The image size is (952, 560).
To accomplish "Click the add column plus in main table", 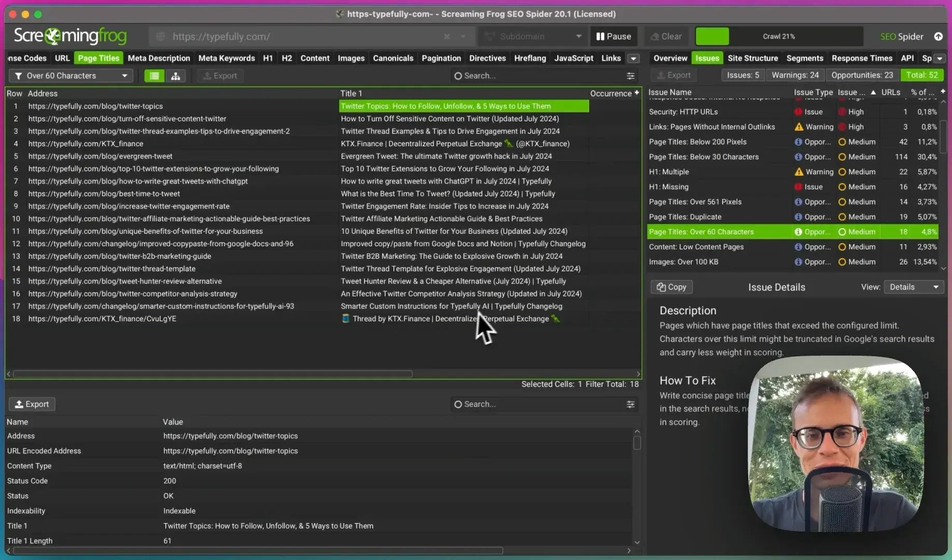I will (637, 93).
